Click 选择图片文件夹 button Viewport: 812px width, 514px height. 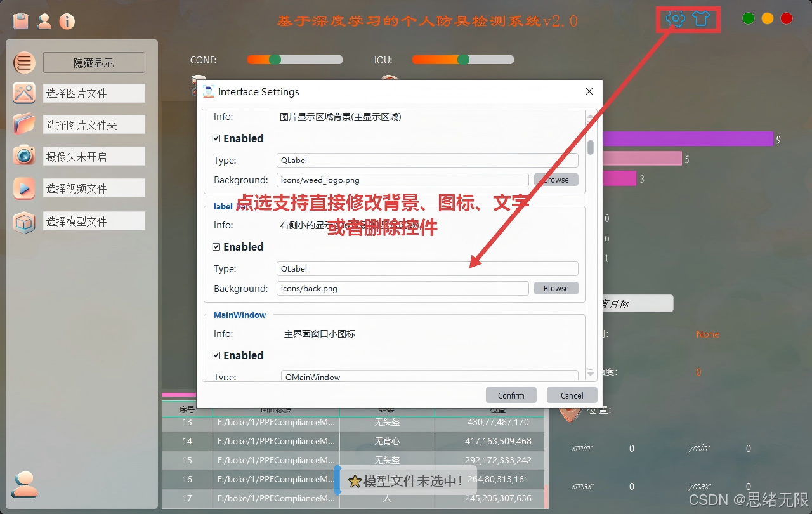click(94, 125)
